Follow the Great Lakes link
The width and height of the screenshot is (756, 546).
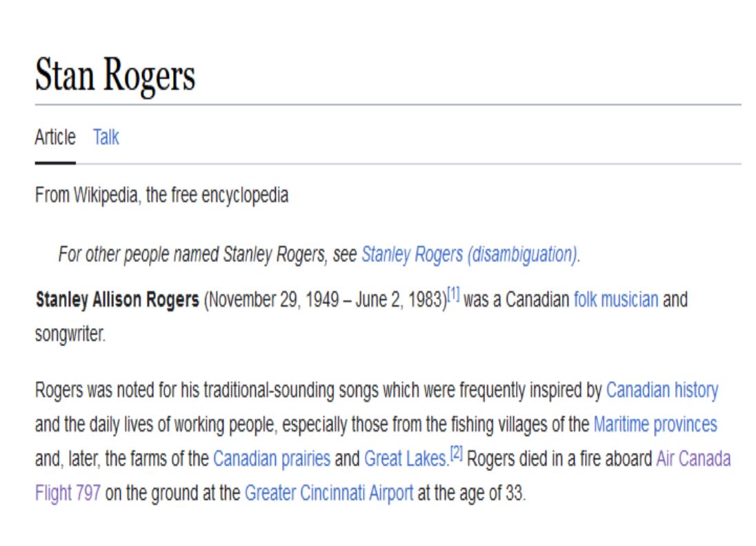406,458
